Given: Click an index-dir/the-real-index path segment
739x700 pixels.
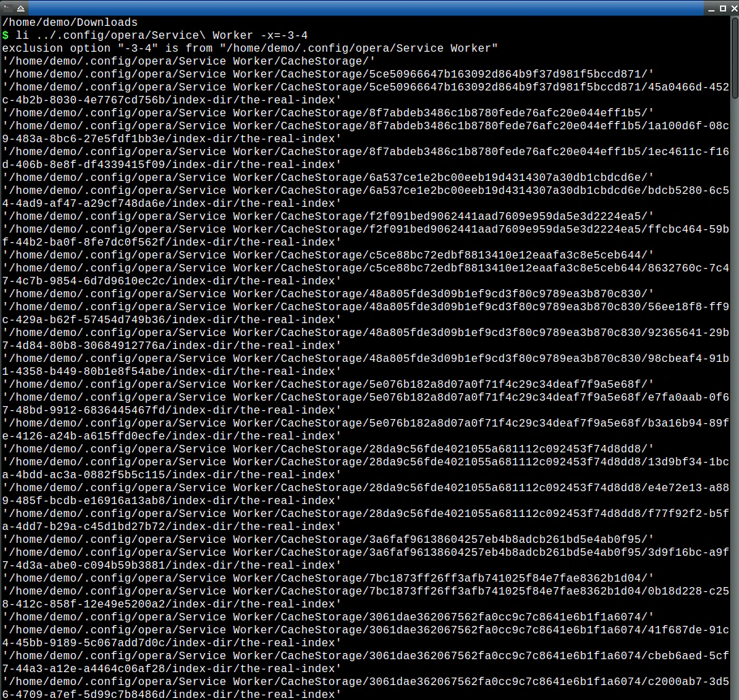Looking at the screenshot, I should click(x=224, y=99).
